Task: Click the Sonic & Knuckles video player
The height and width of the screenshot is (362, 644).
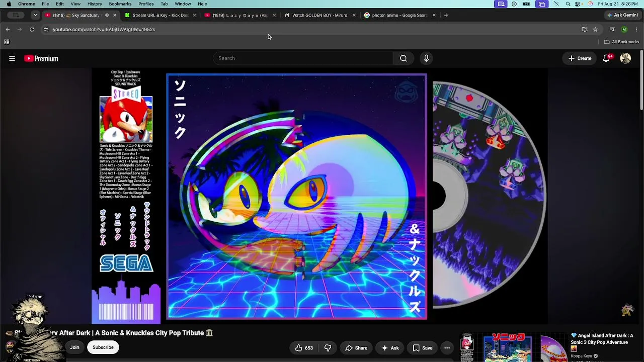Action: point(319,196)
